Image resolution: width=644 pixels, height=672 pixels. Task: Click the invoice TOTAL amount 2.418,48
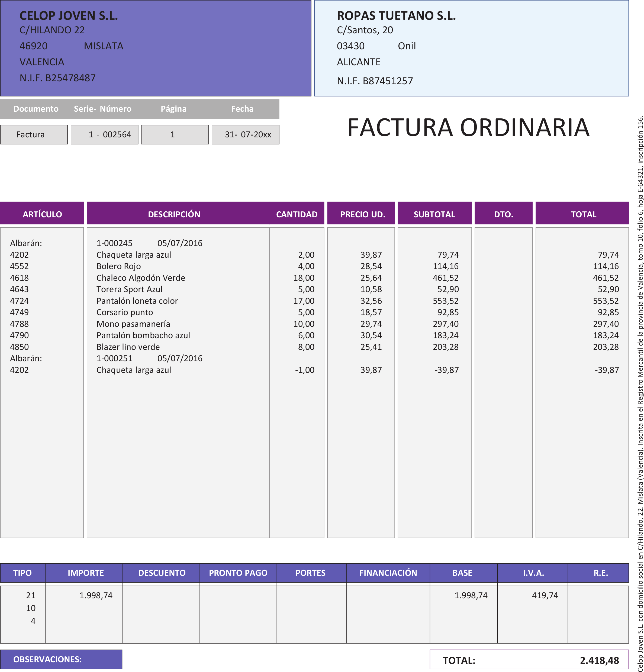599,660
